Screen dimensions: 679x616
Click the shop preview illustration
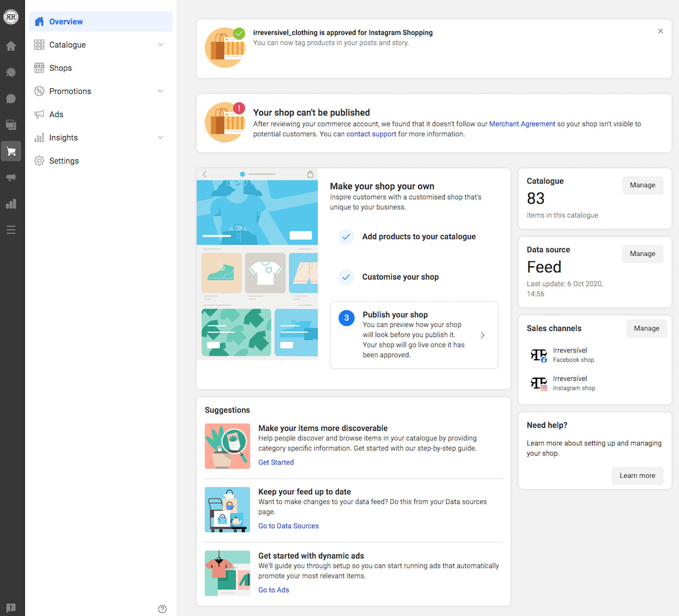(257, 264)
